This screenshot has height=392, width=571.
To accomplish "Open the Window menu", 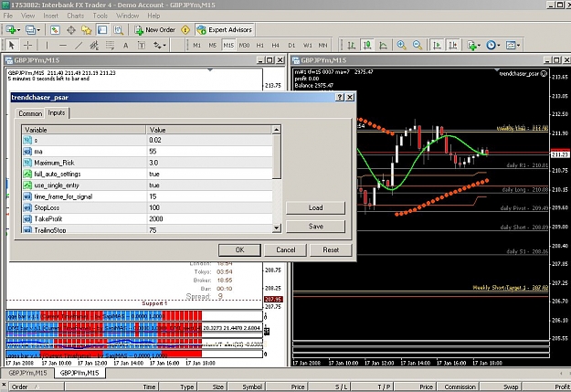I will (x=127, y=16).
